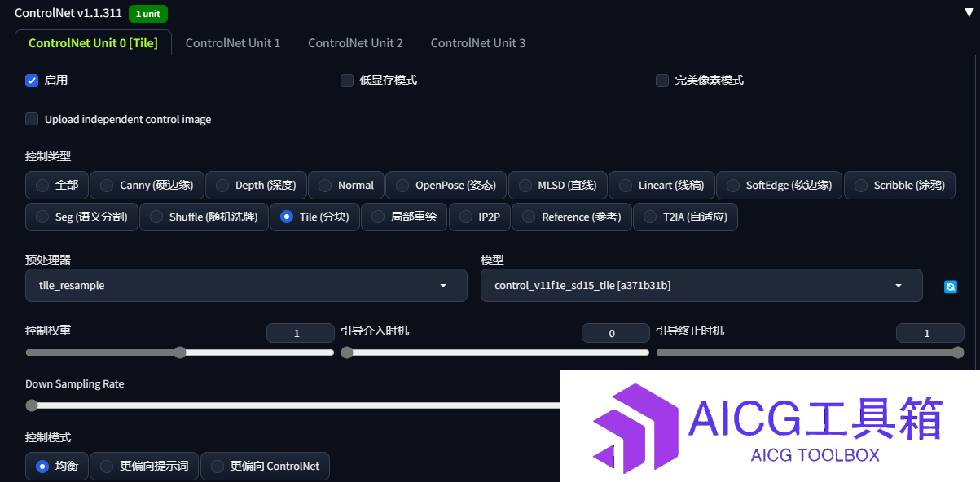Switch to ControlNet Unit 3 tab

478,42
